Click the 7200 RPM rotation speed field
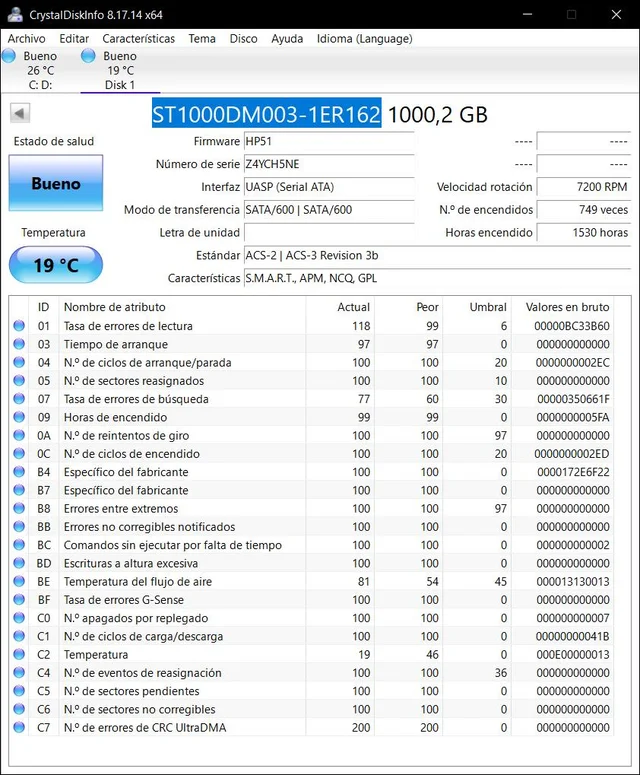The image size is (640, 775). coord(584,187)
